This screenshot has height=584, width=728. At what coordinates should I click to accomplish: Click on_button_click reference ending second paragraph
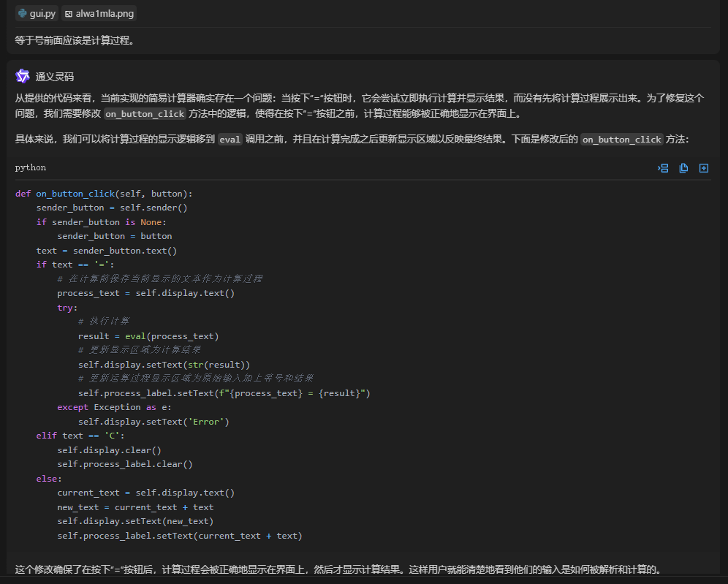[x=622, y=140]
